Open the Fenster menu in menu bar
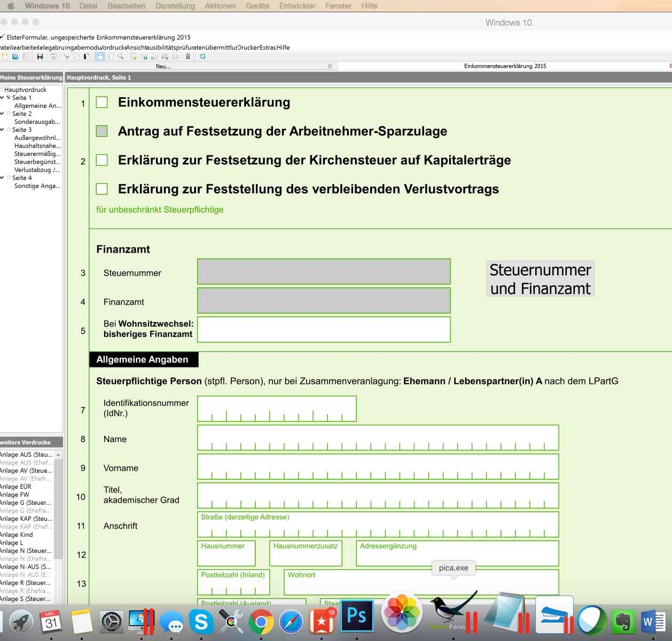Viewport: 672px width, 641px height. pos(338,6)
